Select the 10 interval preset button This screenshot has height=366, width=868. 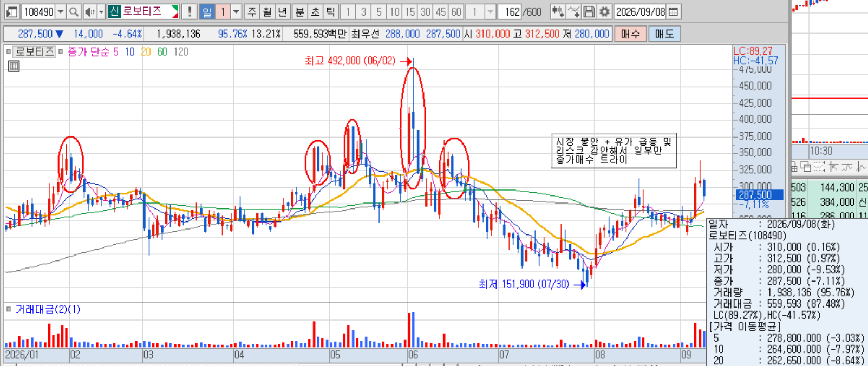tap(395, 11)
